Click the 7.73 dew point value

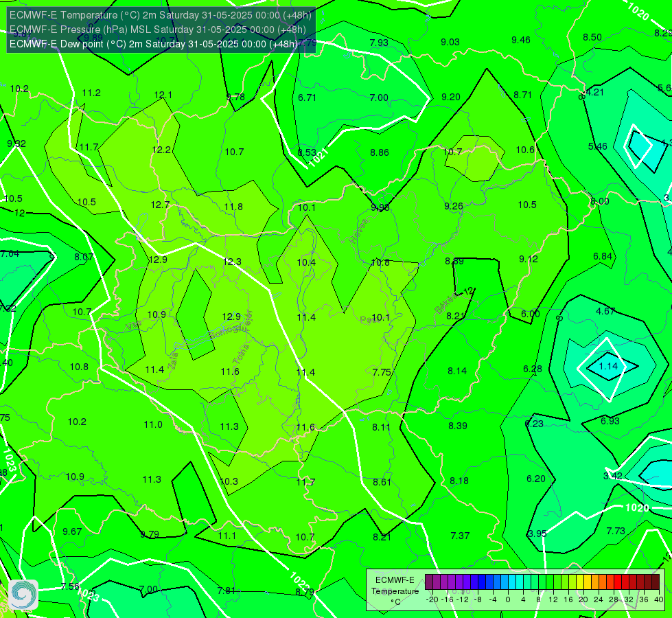click(616, 531)
